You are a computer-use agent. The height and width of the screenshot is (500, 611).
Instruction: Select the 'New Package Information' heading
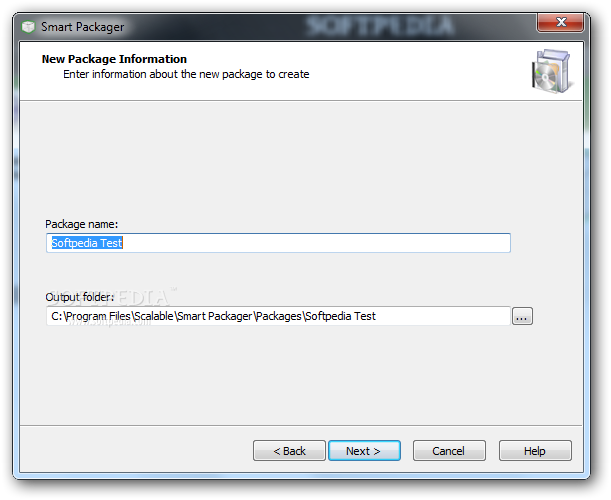[114, 59]
